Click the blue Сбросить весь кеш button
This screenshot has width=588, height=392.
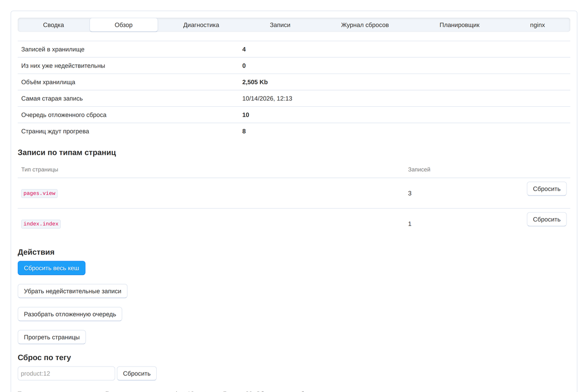(x=51, y=268)
